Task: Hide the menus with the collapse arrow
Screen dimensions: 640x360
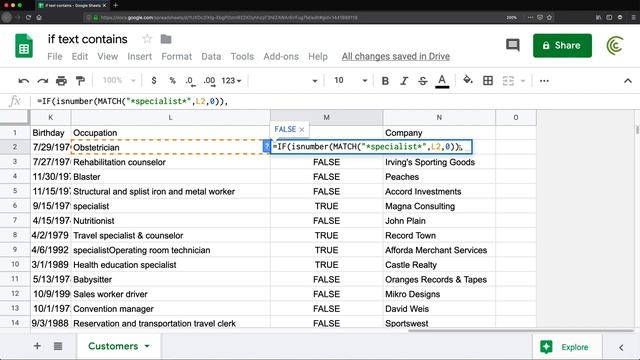Action: (628, 81)
